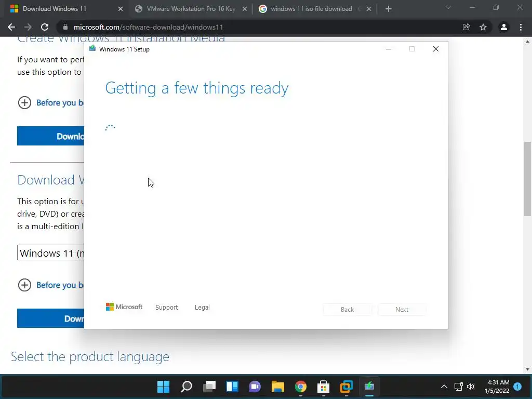Open the Chrome profile menu
This screenshot has height=399, width=532.
504,27
